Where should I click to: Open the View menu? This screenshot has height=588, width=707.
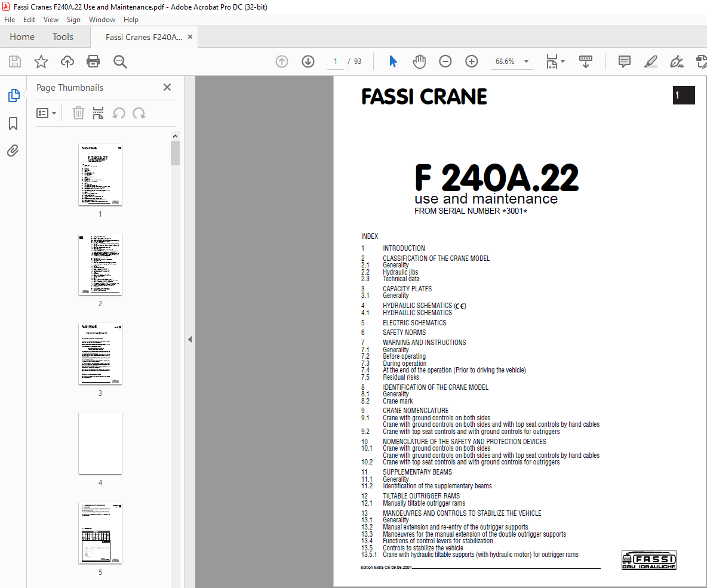click(x=51, y=19)
